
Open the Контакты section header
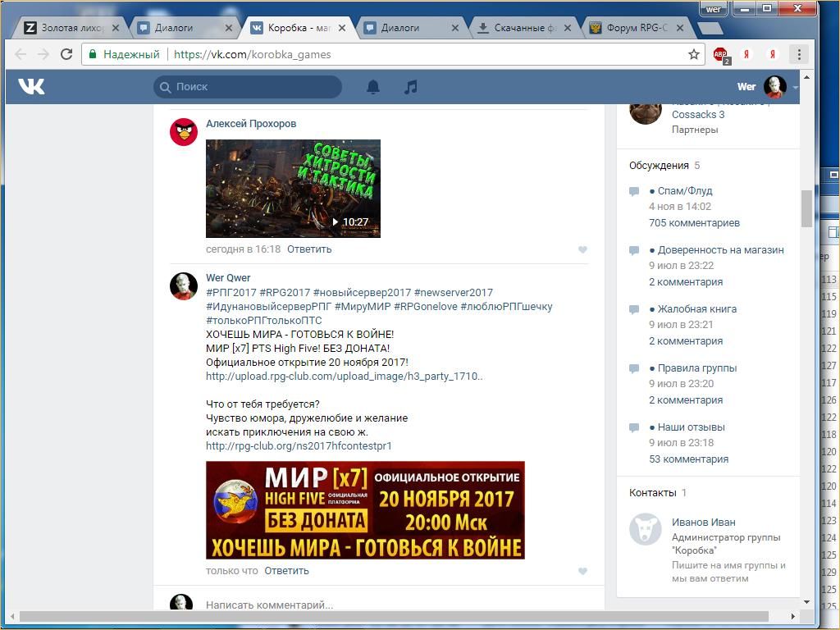point(652,493)
